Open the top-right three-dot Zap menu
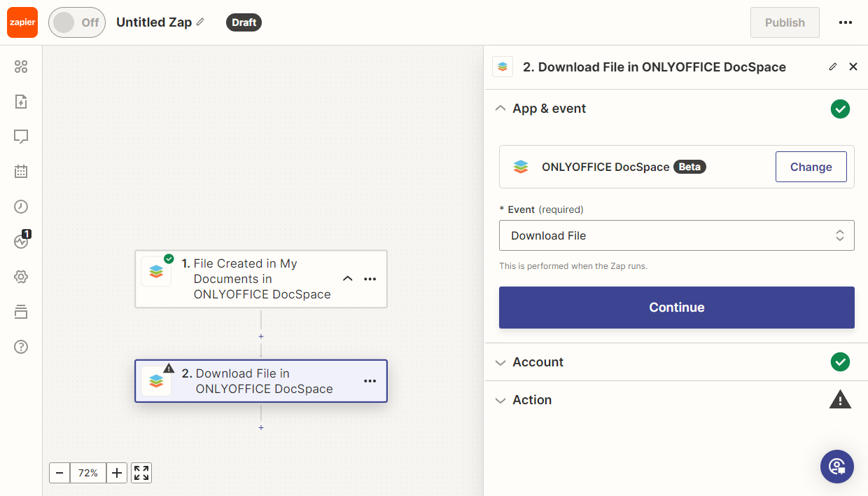Screen dimensions: 868x496 point(846,22)
